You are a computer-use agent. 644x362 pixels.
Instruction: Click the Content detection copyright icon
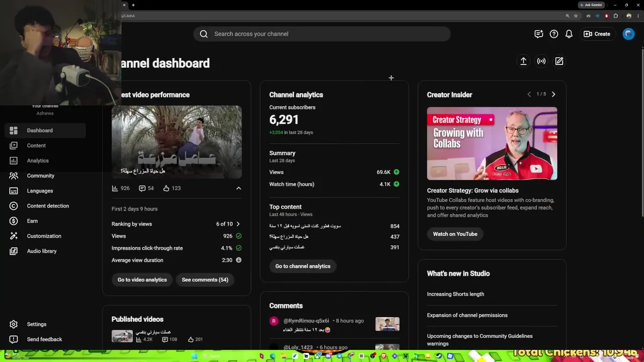pos(14,206)
